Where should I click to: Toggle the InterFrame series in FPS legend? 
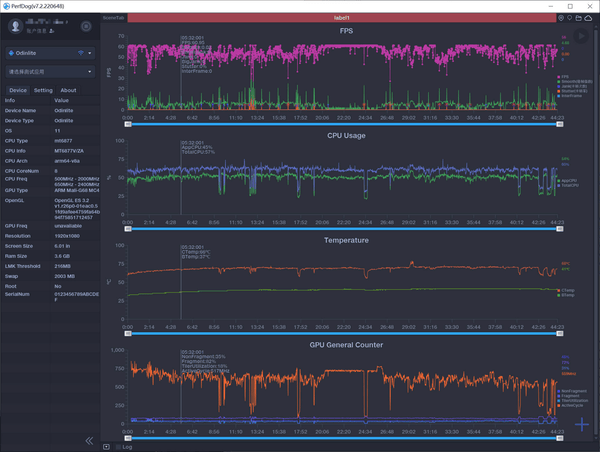[569, 95]
